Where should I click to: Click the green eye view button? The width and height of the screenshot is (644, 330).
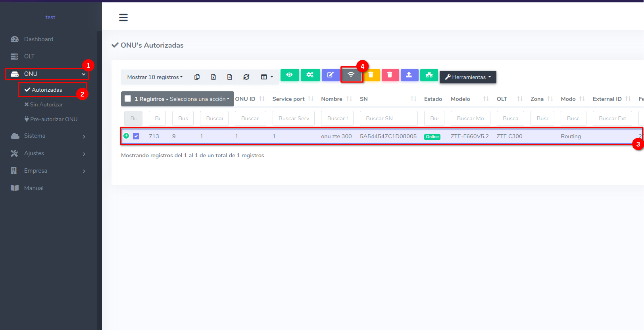[x=290, y=75]
